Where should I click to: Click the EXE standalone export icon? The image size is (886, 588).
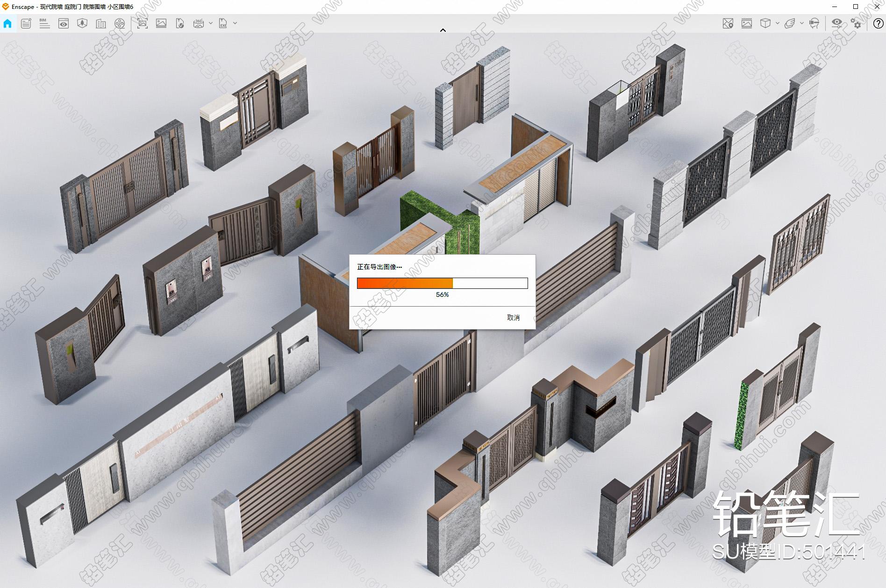point(223,23)
